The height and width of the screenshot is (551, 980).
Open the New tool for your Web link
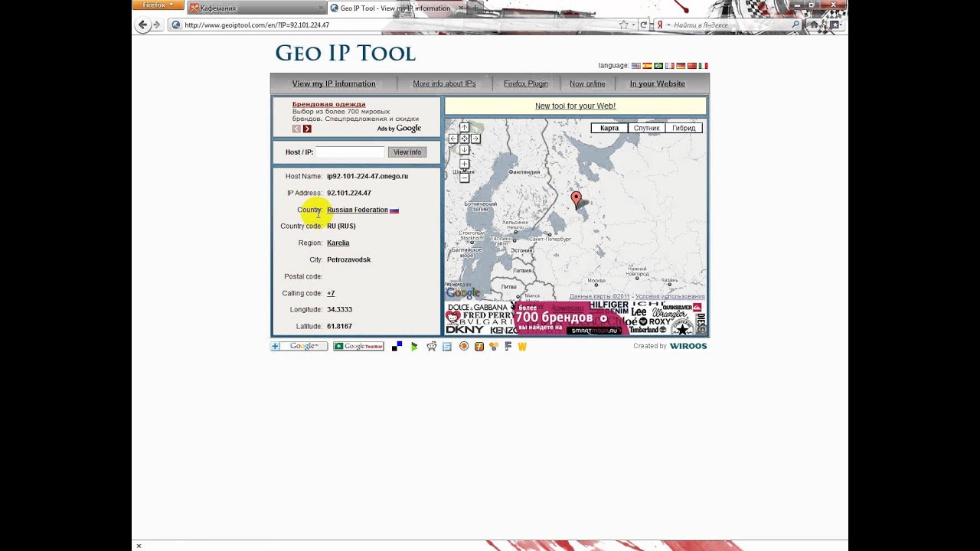pyautogui.click(x=575, y=106)
